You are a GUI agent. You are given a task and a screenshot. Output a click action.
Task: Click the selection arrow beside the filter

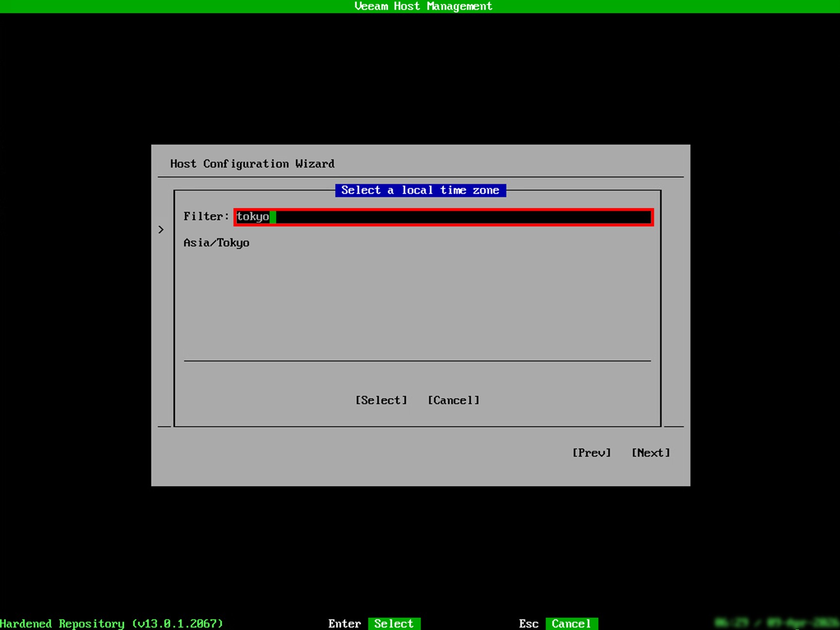pos(162,229)
